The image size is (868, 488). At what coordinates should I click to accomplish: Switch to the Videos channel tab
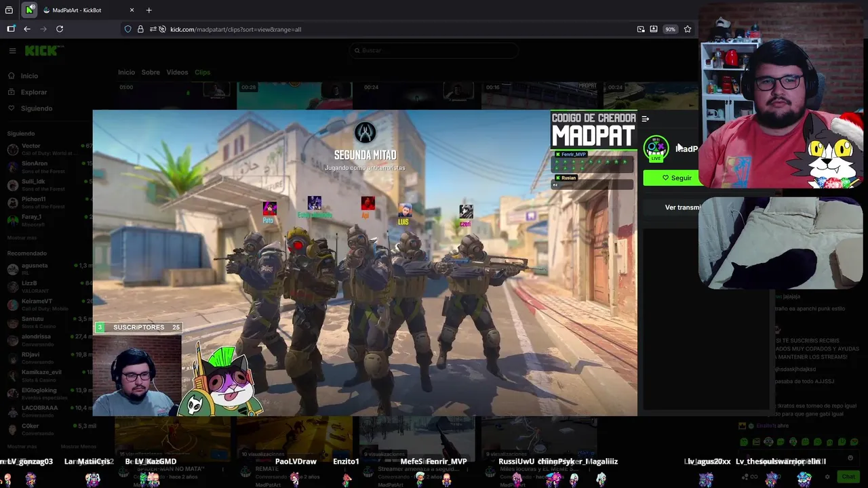click(x=177, y=73)
